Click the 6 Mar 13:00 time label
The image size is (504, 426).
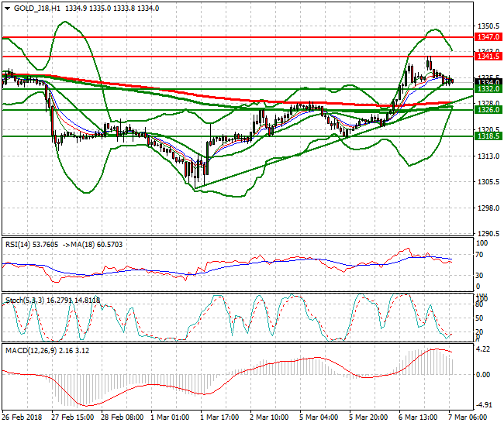point(418,417)
